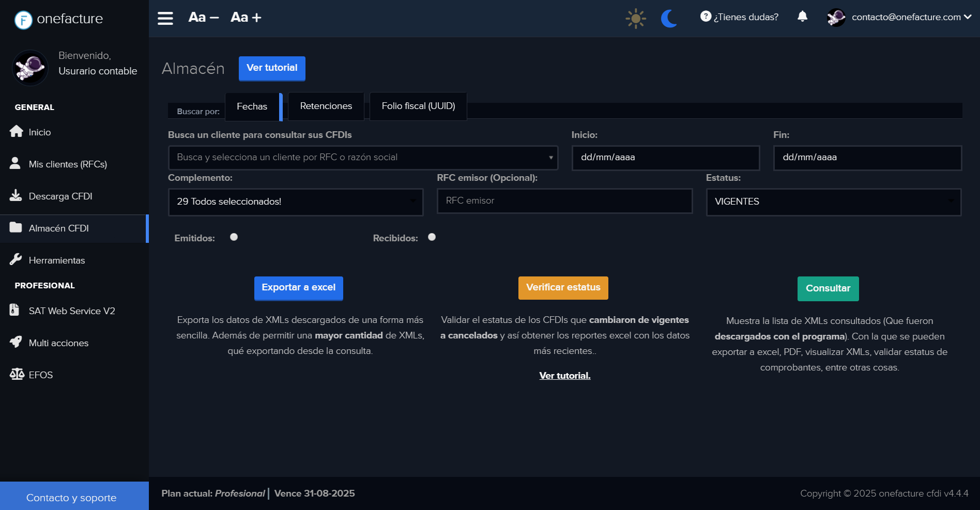Click the Mis clientes person icon
Viewport: 980px width, 510px height.
[15, 163]
